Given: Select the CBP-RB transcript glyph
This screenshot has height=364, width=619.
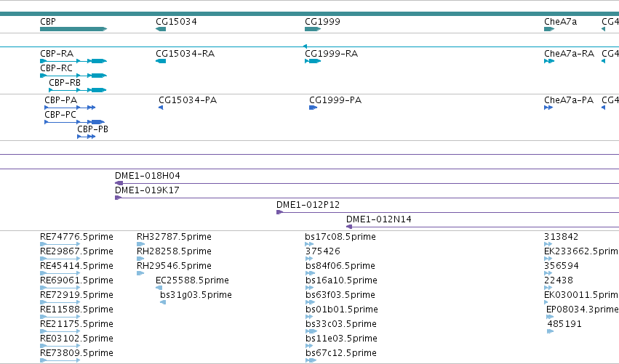Looking at the screenshot, I should [x=77, y=90].
